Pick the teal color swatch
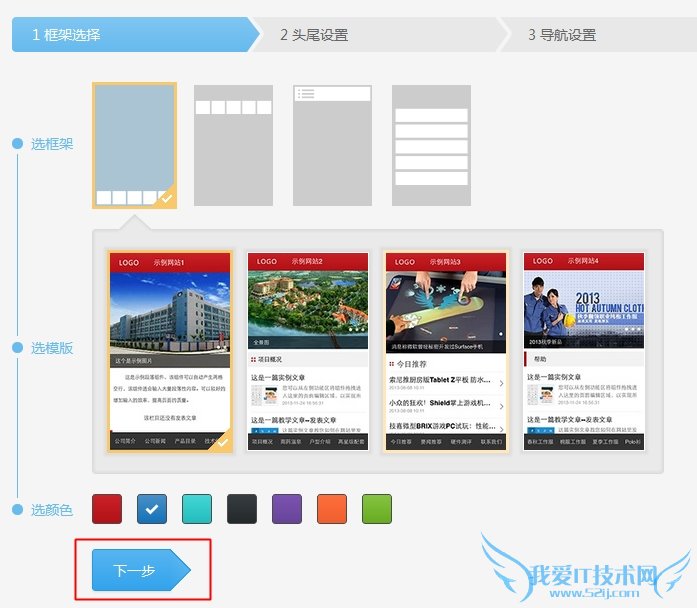 point(197,509)
